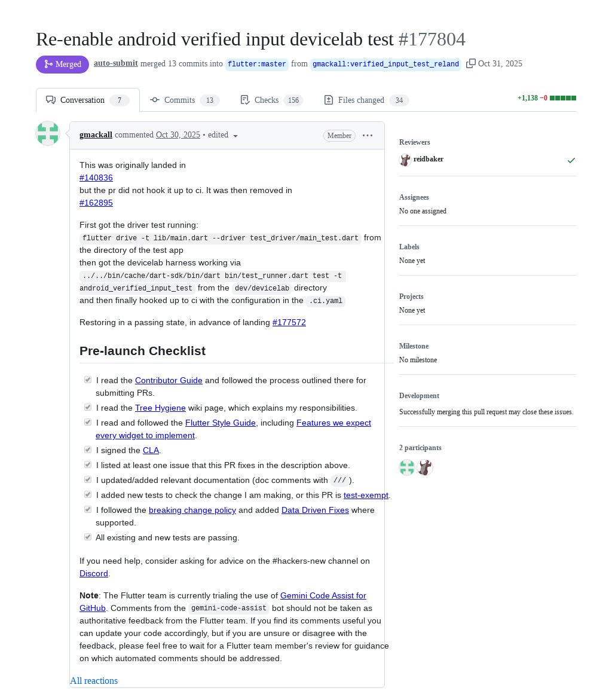Click the Member badge
612x700 pixels.
pos(339,136)
